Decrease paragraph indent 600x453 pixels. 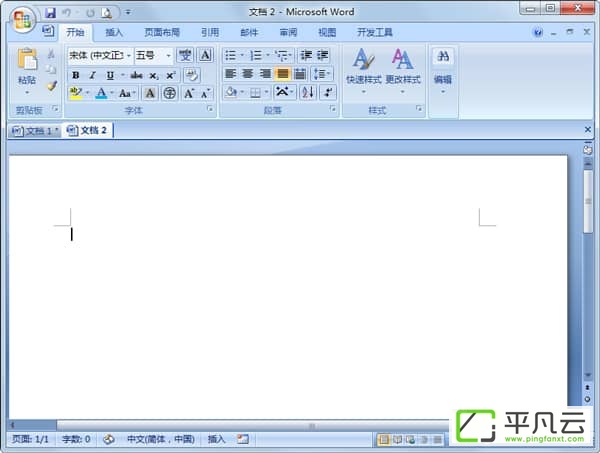[x=306, y=55]
